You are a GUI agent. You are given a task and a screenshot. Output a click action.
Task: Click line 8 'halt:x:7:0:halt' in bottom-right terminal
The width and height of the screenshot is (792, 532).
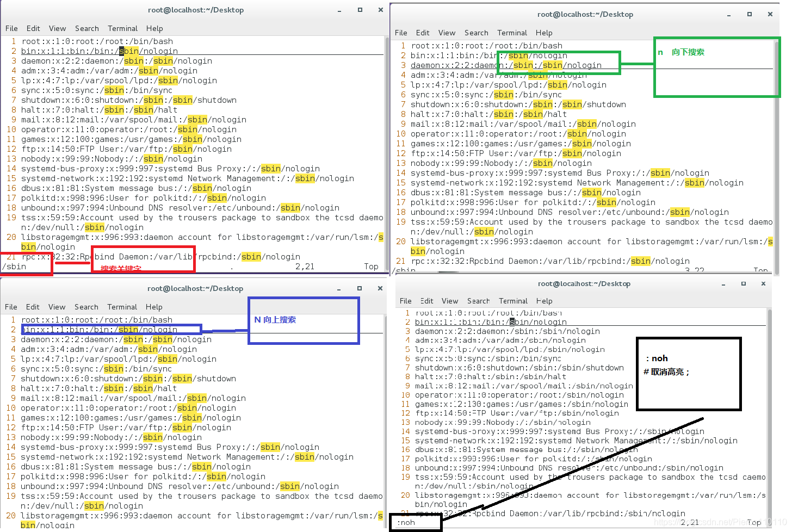[490, 377]
